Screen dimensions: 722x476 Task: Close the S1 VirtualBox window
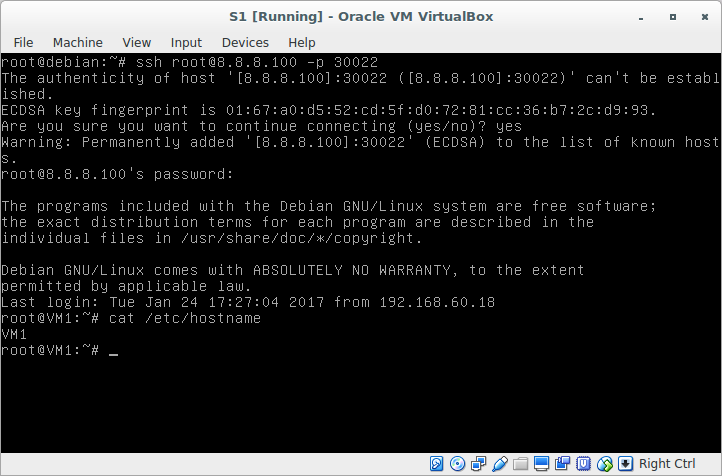[705, 17]
